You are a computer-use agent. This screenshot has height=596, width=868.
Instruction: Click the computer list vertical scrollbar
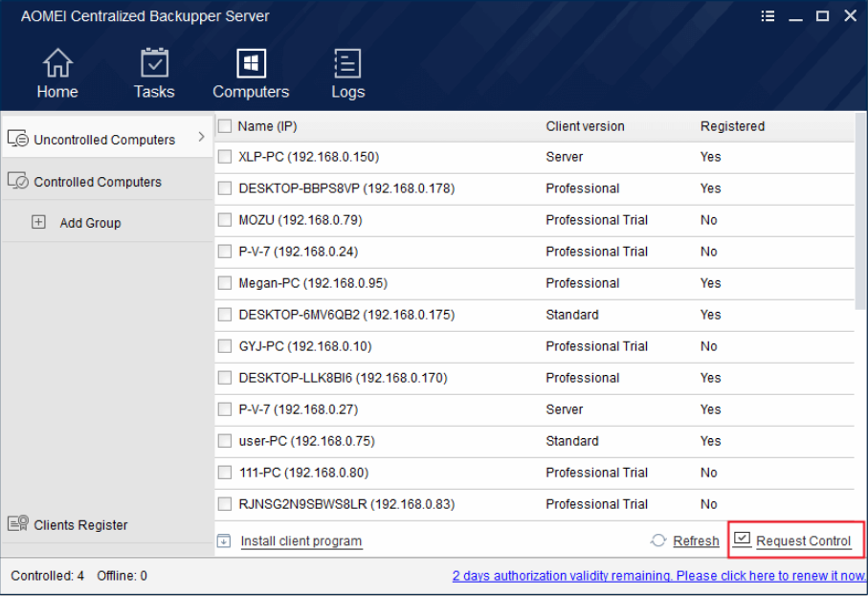tap(860, 211)
